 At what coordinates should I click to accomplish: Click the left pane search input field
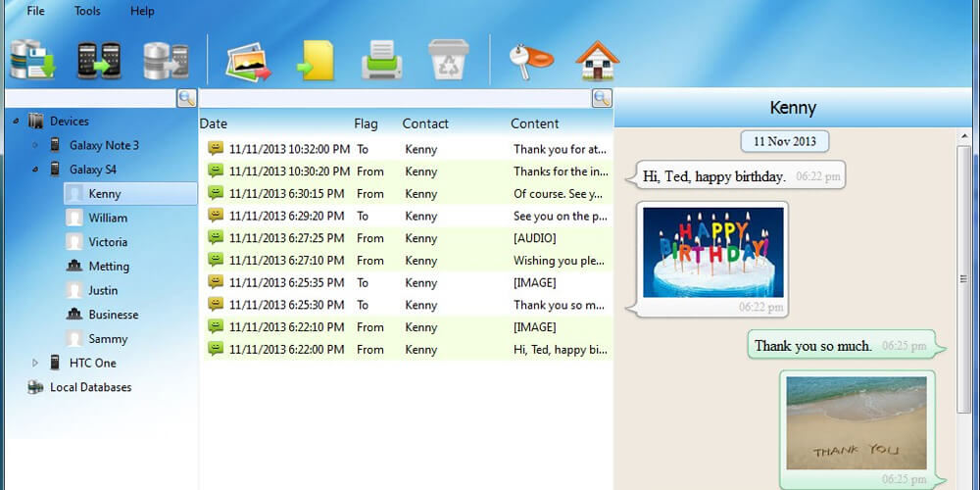pos(90,98)
